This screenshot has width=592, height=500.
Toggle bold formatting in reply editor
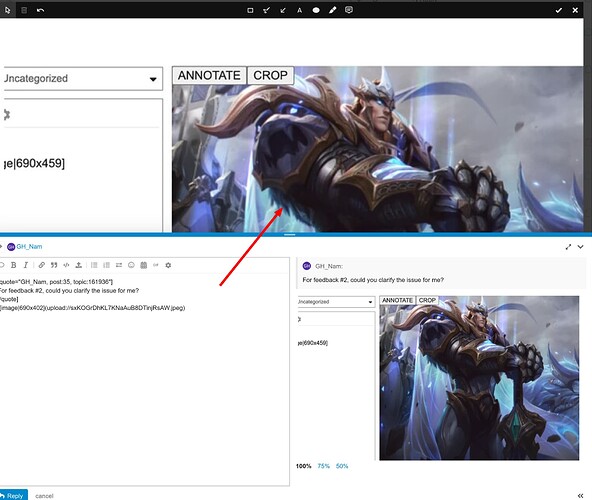point(14,265)
